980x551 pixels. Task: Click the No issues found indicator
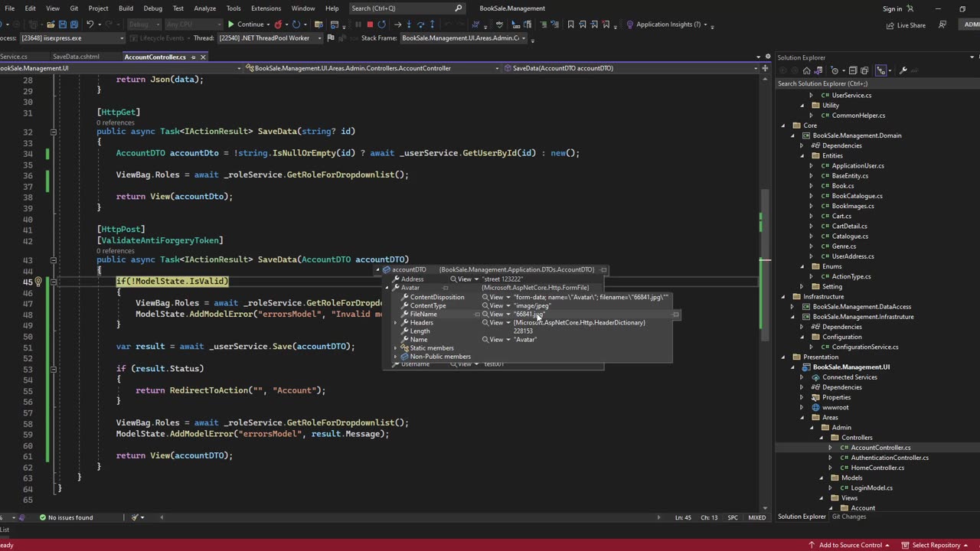pyautogui.click(x=66, y=517)
